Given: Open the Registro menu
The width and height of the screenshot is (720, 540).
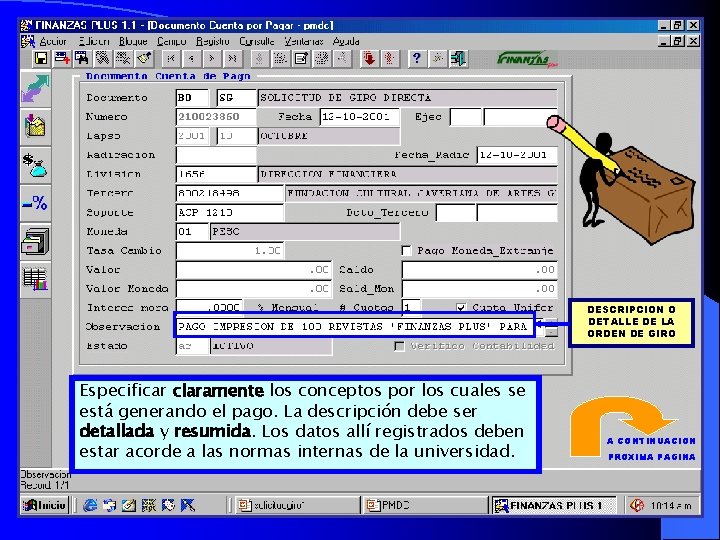Looking at the screenshot, I should tap(213, 41).
